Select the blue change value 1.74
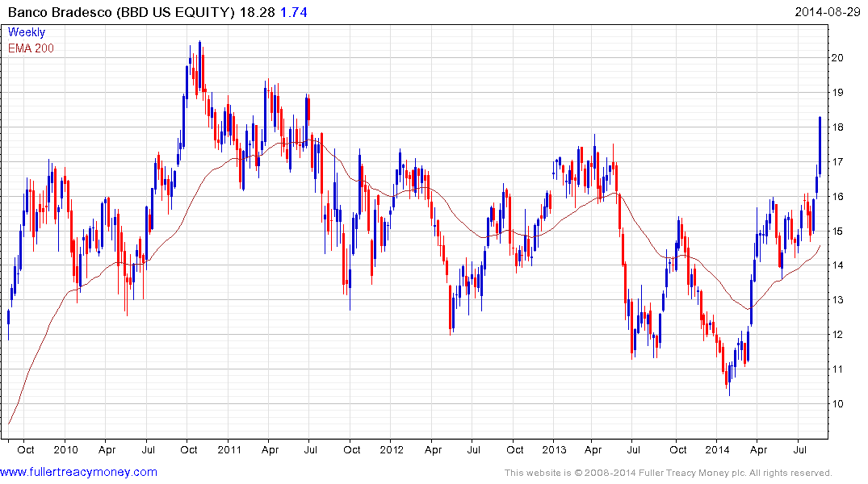 pyautogui.click(x=293, y=12)
